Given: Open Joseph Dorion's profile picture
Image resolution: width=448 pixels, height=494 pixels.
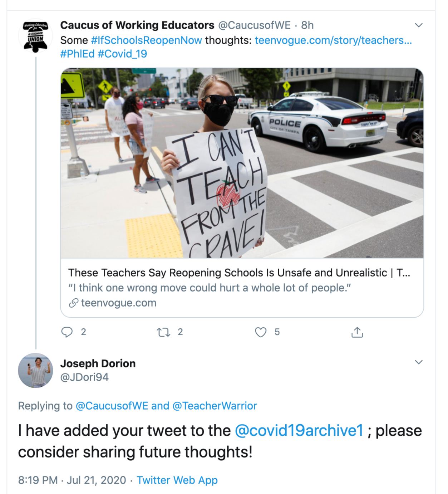Looking at the screenshot, I should coord(35,370).
